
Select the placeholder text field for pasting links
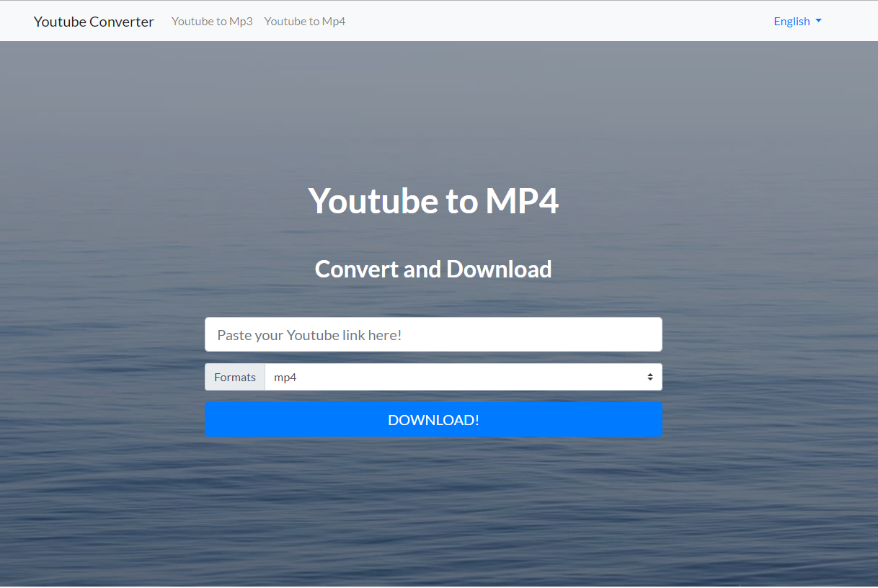[x=433, y=334]
